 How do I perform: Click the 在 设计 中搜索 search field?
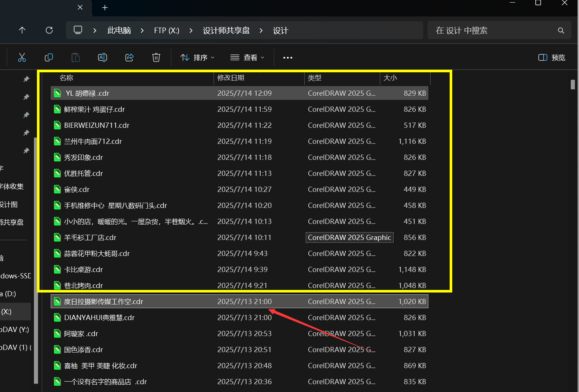[500, 31]
